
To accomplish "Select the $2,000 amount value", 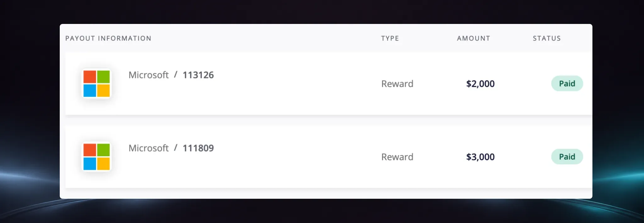I will pos(480,84).
